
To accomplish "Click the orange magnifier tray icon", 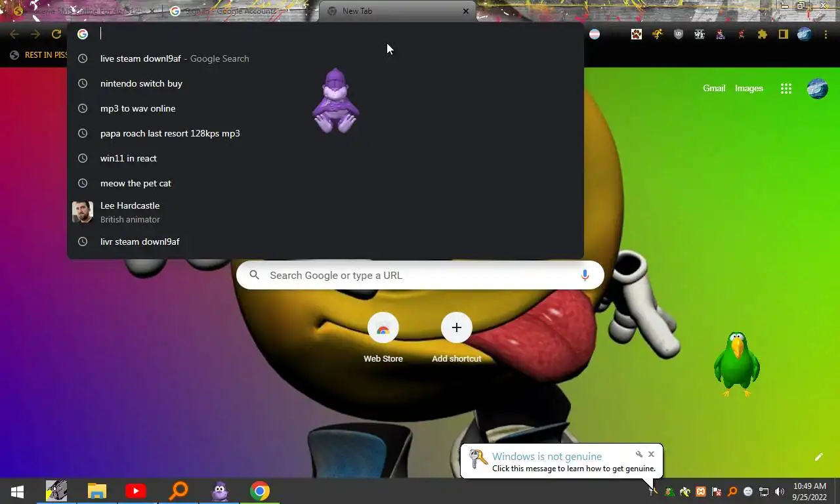I will pyautogui.click(x=732, y=492).
